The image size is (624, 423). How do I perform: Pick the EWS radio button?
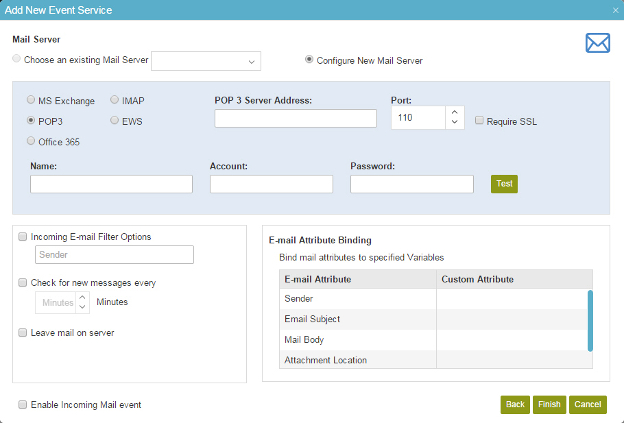pyautogui.click(x=114, y=120)
